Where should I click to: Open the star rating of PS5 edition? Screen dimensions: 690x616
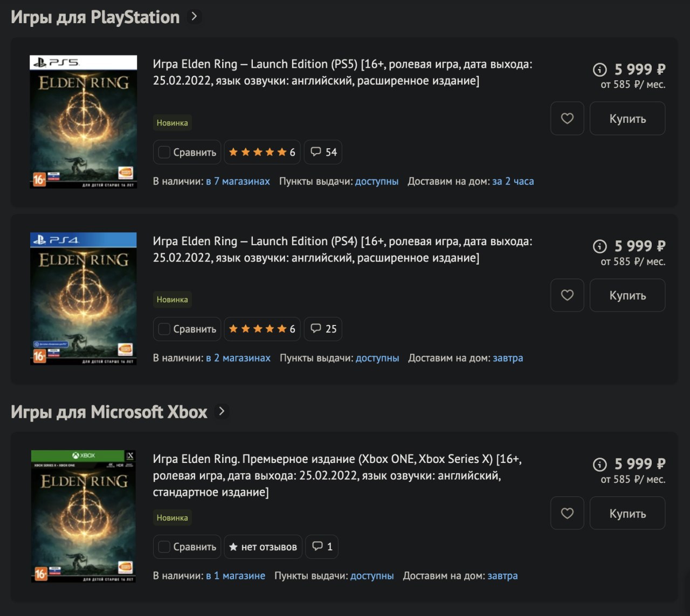coord(262,152)
